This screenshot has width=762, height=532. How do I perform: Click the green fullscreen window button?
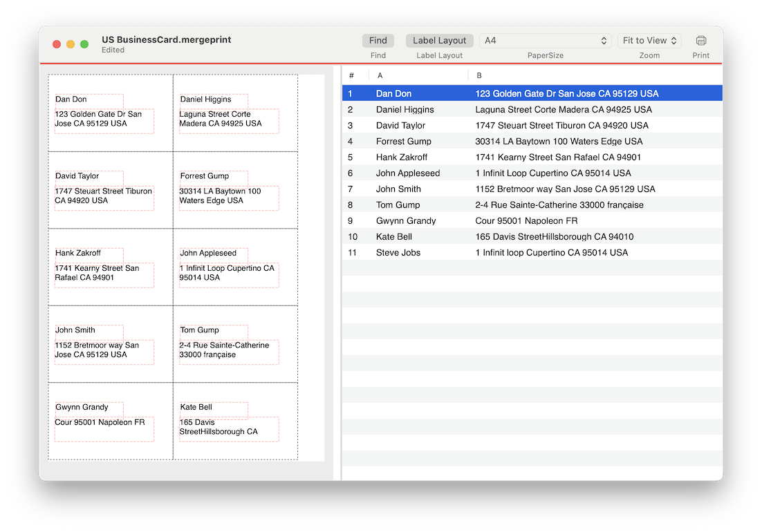click(x=84, y=44)
